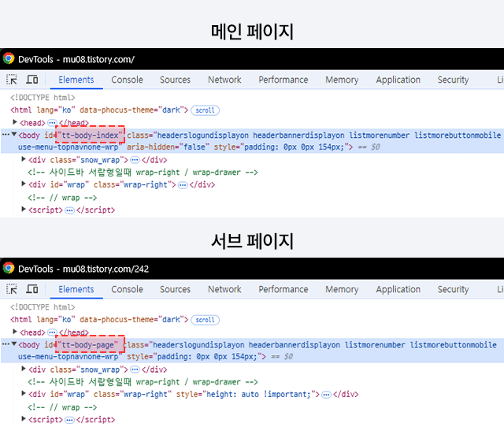
Task: Select "tt-body-index" id value
Action: [90, 135]
